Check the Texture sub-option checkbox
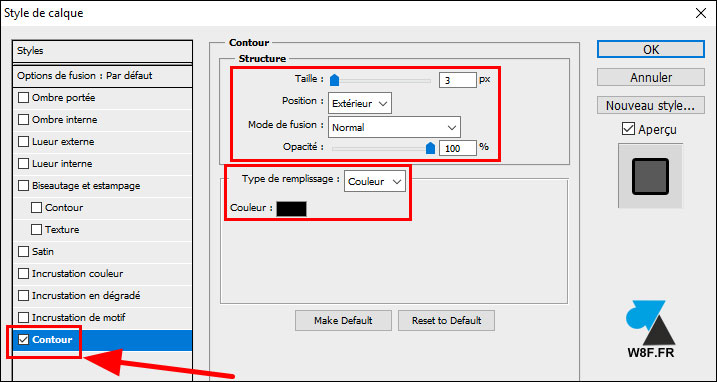The width and height of the screenshot is (717, 382). coord(36,230)
